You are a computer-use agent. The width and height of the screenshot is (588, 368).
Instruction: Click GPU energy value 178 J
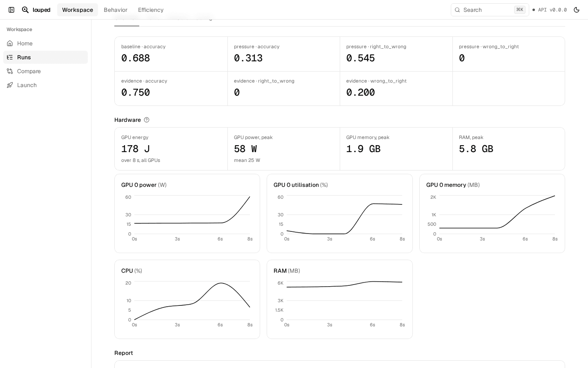(136, 149)
